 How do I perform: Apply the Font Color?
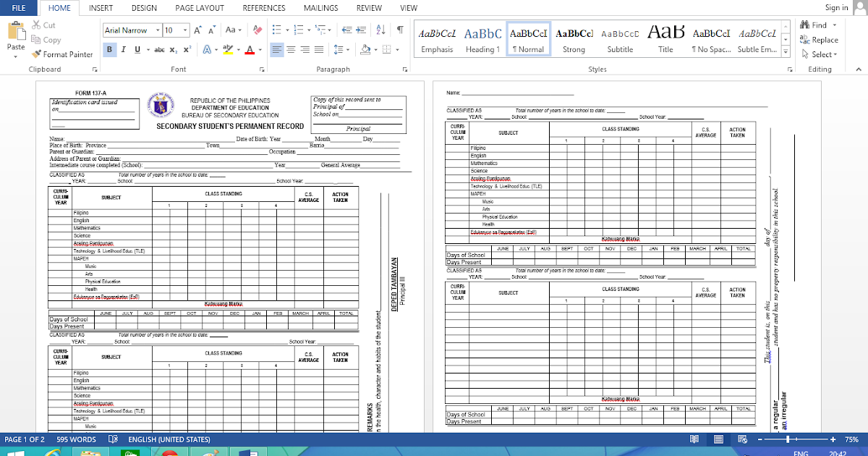click(250, 48)
